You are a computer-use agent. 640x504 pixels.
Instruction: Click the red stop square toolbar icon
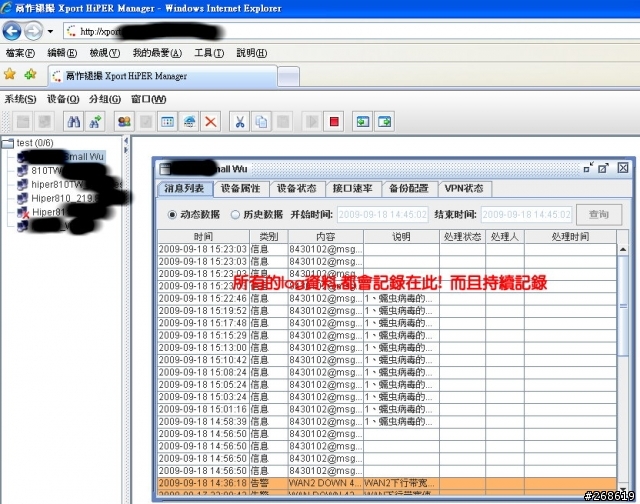(x=334, y=122)
